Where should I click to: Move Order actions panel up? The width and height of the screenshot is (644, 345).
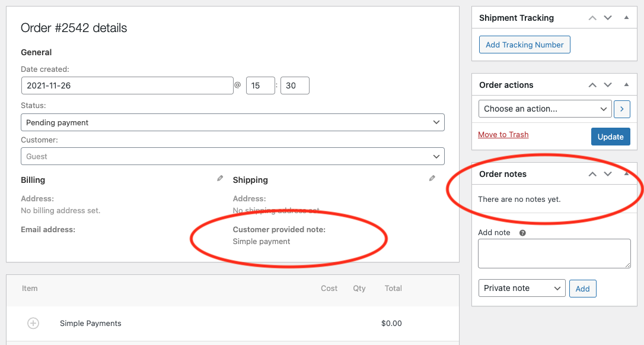592,85
